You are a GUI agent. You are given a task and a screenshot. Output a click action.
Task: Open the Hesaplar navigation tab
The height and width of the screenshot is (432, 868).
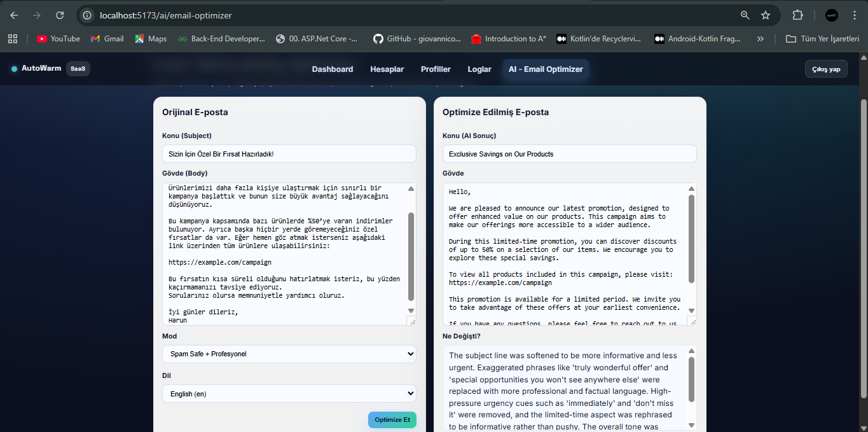click(387, 69)
